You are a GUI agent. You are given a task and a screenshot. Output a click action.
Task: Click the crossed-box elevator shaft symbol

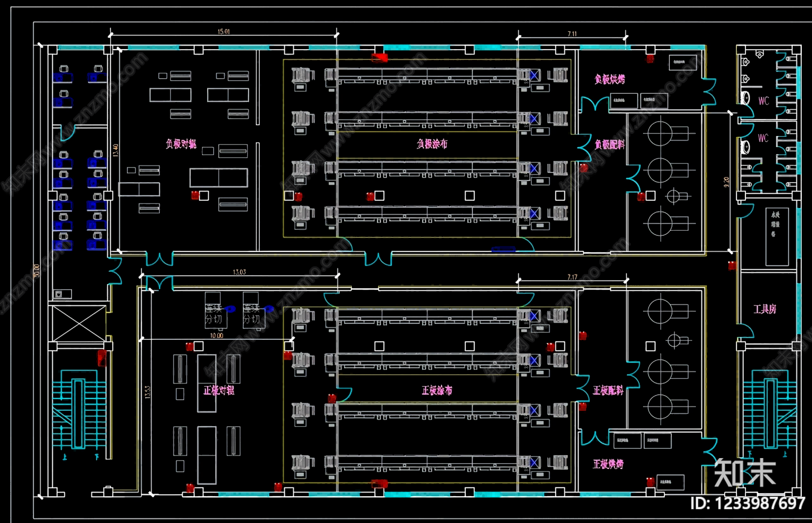(79, 323)
